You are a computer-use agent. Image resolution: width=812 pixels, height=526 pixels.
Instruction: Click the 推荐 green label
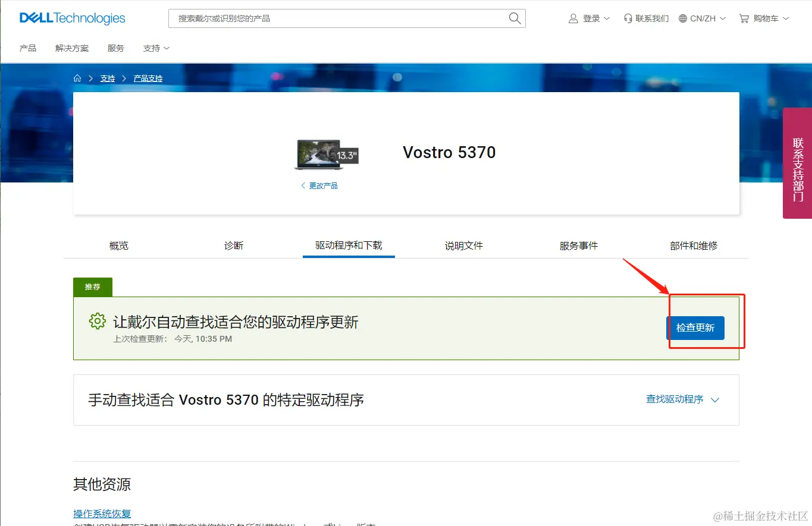93,287
